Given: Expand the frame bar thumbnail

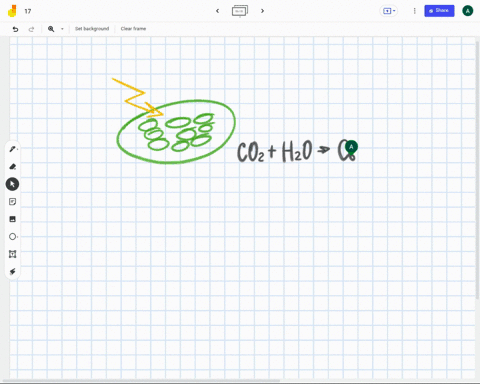Looking at the screenshot, I should 240,11.
